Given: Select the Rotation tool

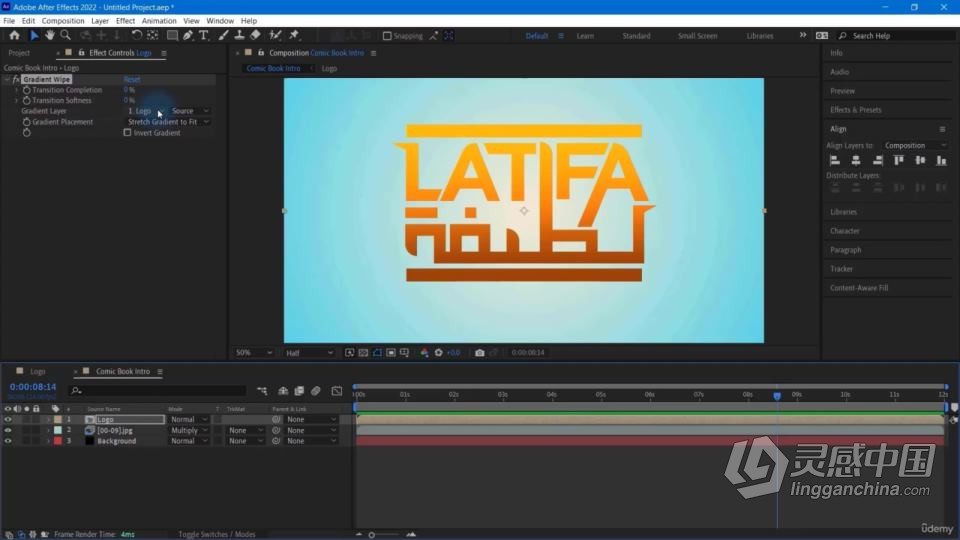Looking at the screenshot, I should coord(137,36).
